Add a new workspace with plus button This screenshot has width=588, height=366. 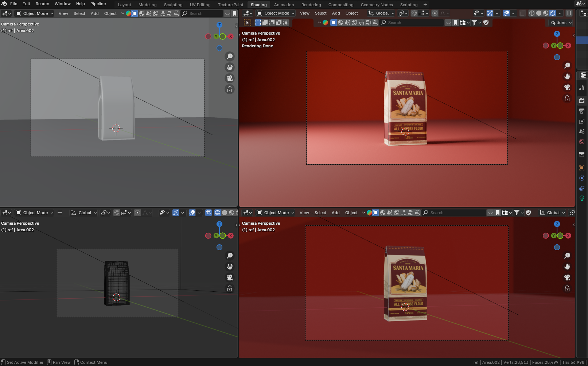425,5
